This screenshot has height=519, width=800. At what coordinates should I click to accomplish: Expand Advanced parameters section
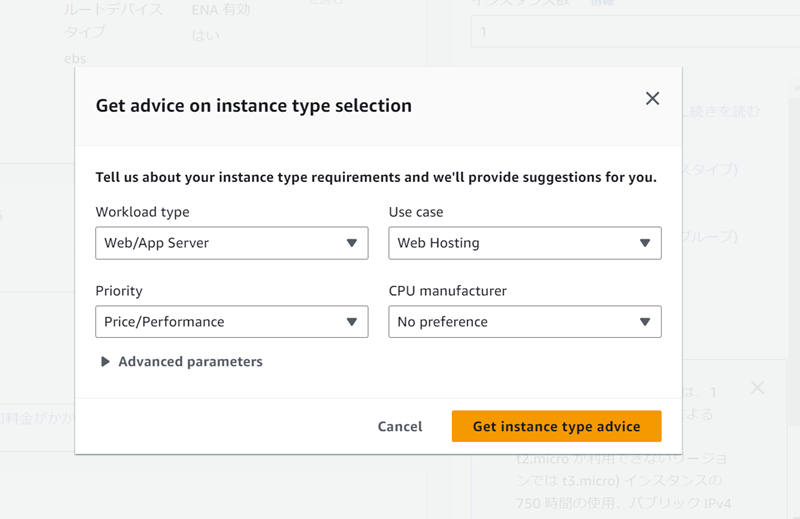click(x=181, y=361)
